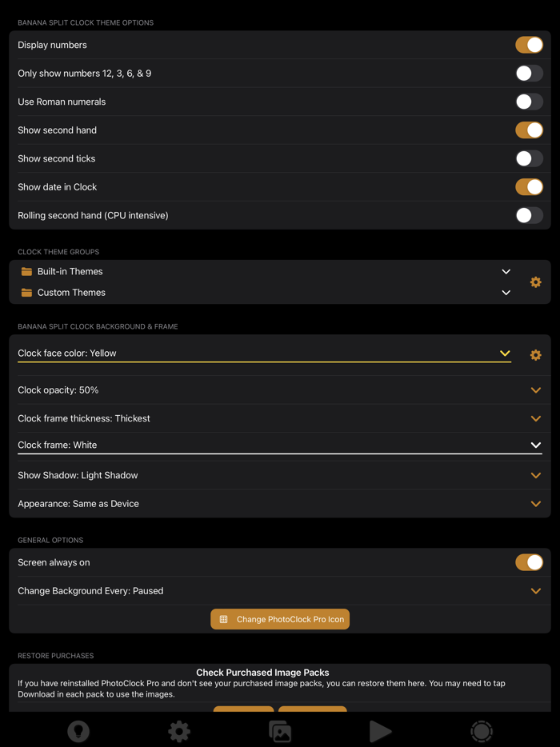Turn off Show second hand
Image resolution: width=560 pixels, height=747 pixels.
pyautogui.click(x=529, y=130)
